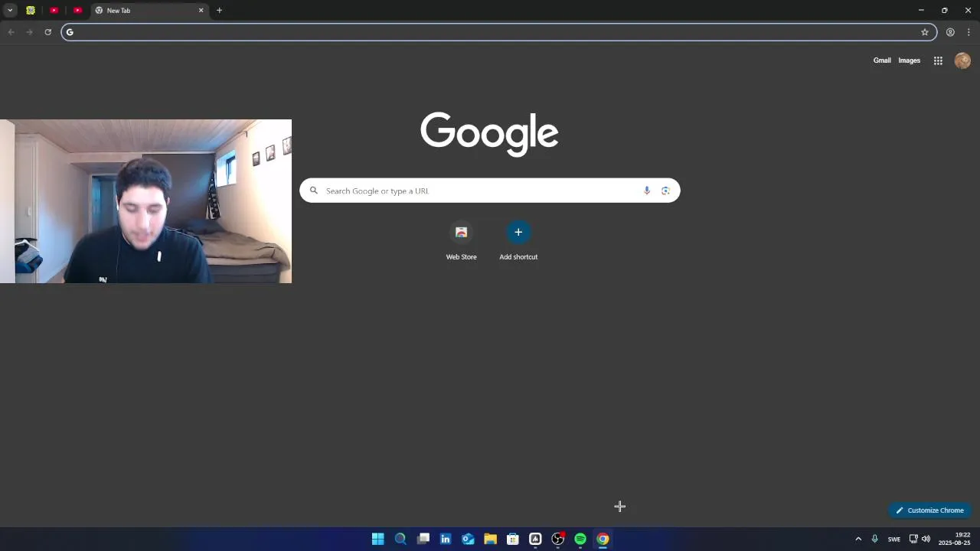Open the Windows Start menu

pyautogui.click(x=378, y=539)
